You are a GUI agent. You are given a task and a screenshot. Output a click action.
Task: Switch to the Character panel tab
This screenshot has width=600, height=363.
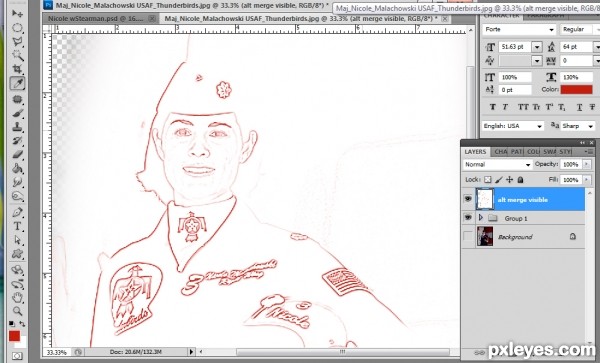501,16
